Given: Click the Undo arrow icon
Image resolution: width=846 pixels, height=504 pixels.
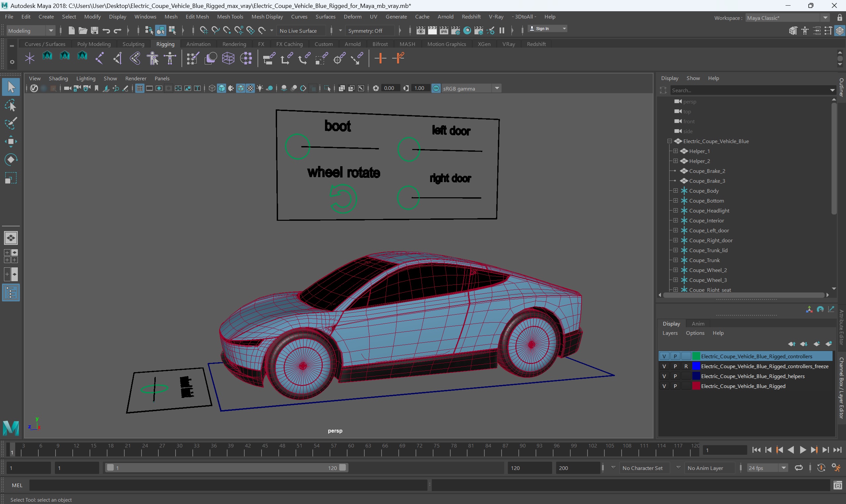Looking at the screenshot, I should [106, 30].
